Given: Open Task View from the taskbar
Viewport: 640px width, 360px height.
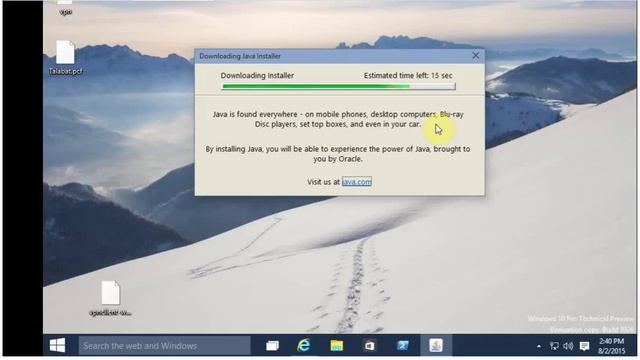Looking at the screenshot, I should (272, 346).
